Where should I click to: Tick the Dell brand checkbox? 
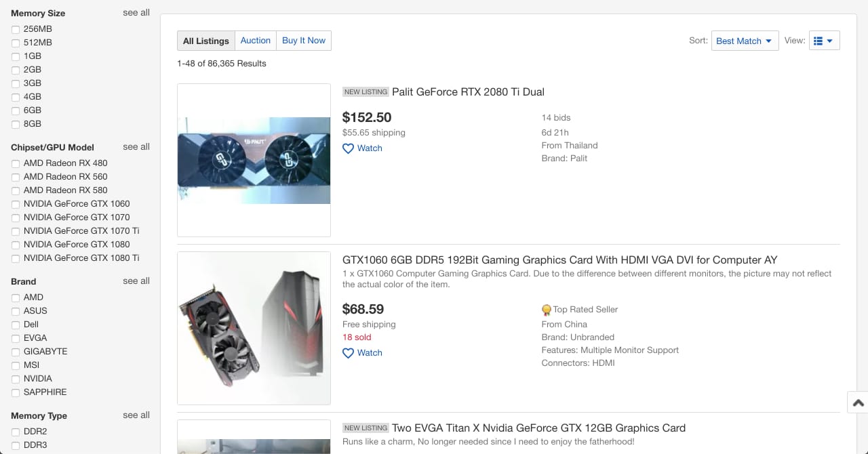coord(16,325)
